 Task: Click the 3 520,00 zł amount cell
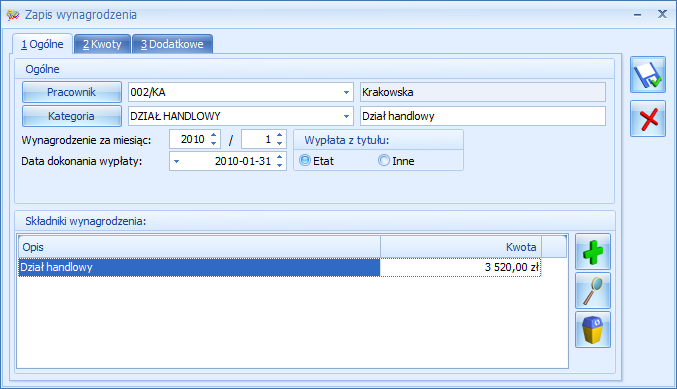pyautogui.click(x=461, y=267)
